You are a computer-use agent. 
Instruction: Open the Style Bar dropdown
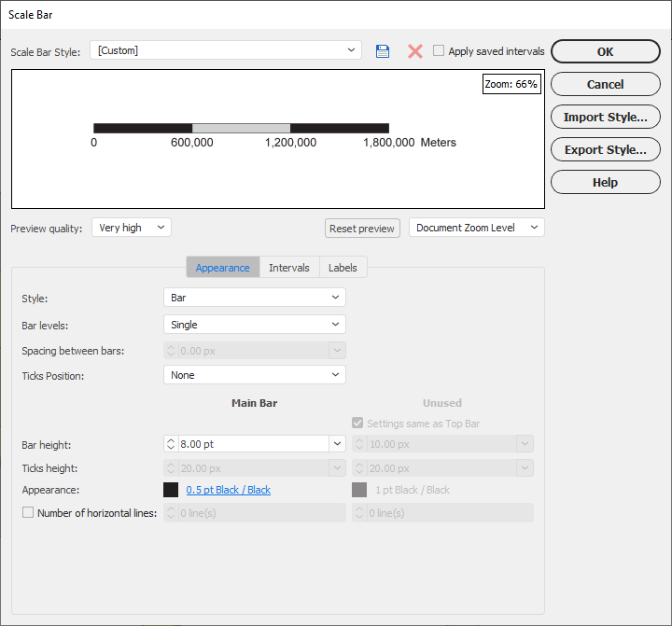254,298
